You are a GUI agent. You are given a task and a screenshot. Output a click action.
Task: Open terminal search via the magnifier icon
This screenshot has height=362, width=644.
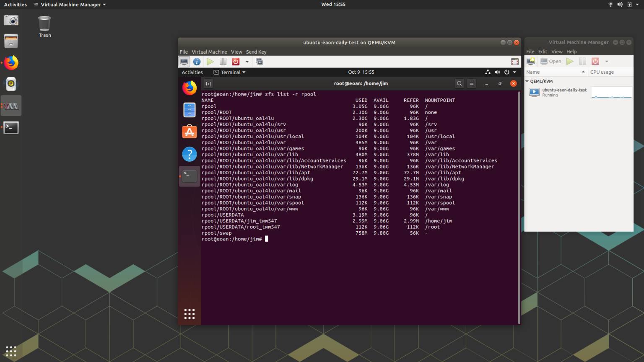pyautogui.click(x=459, y=83)
